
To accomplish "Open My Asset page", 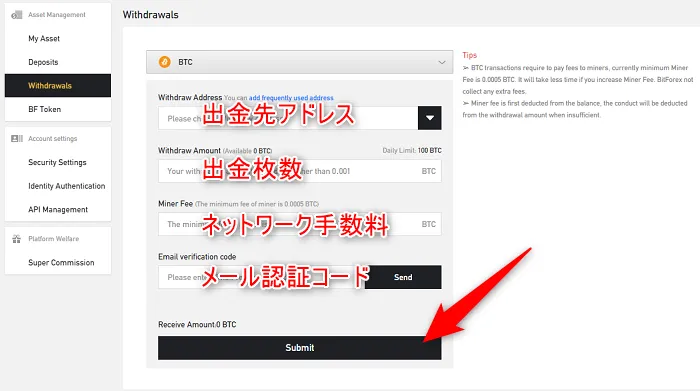I will click(x=44, y=38).
